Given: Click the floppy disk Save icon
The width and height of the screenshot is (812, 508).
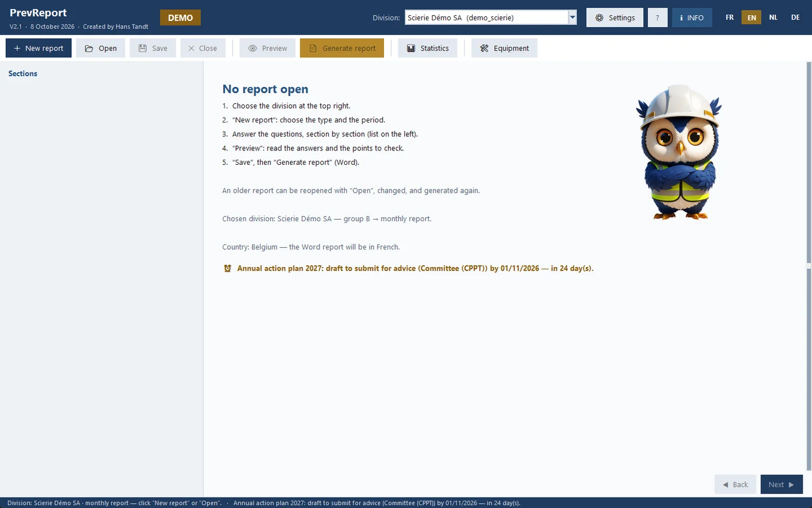Looking at the screenshot, I should point(143,48).
